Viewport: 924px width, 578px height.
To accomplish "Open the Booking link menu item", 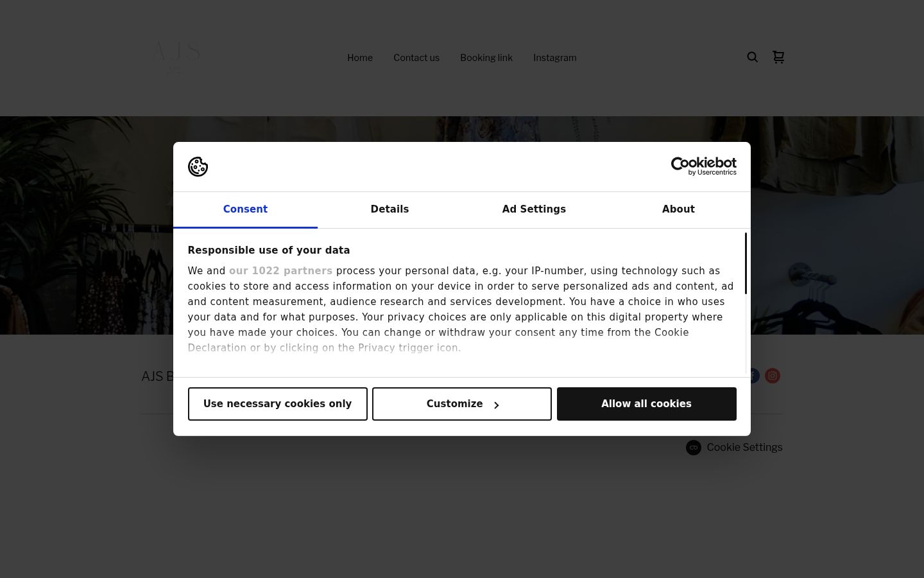I will point(486,58).
